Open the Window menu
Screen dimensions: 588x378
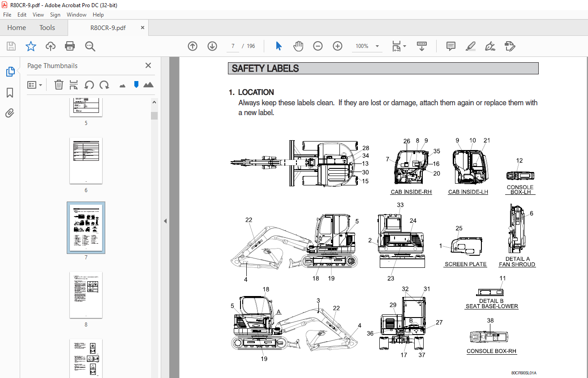click(x=77, y=15)
